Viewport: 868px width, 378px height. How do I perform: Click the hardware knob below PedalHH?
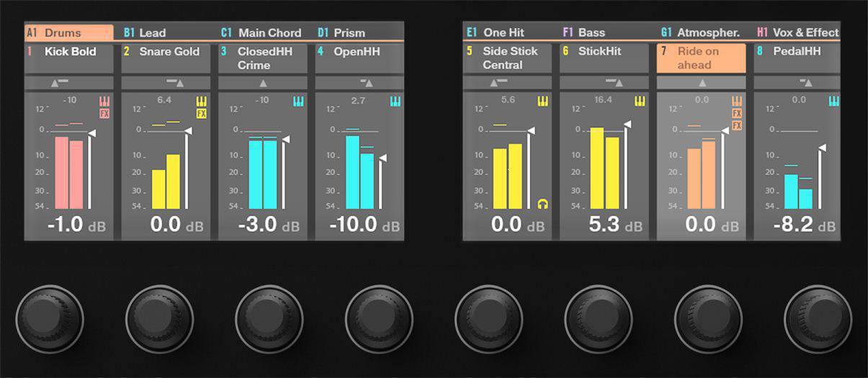point(818,318)
